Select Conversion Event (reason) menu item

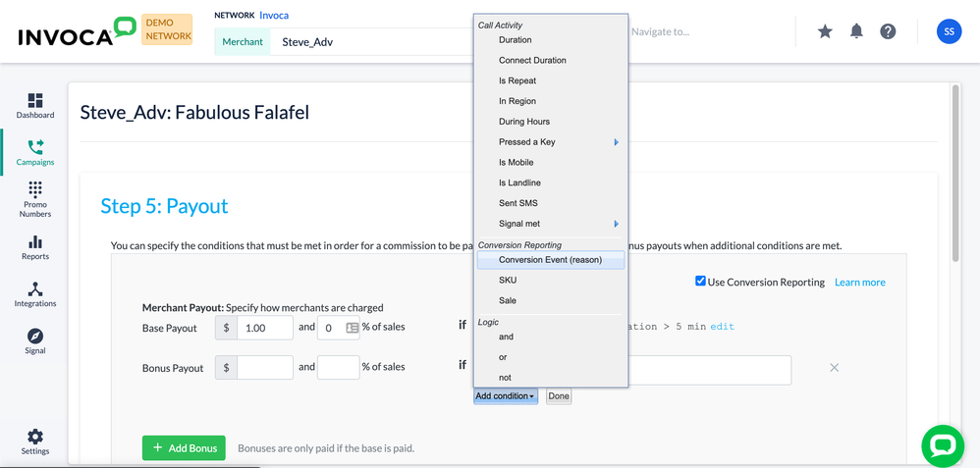click(550, 260)
